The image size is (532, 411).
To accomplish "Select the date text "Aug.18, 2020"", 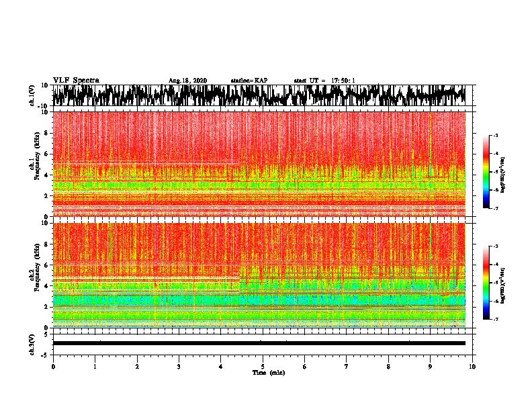I will (187, 81).
